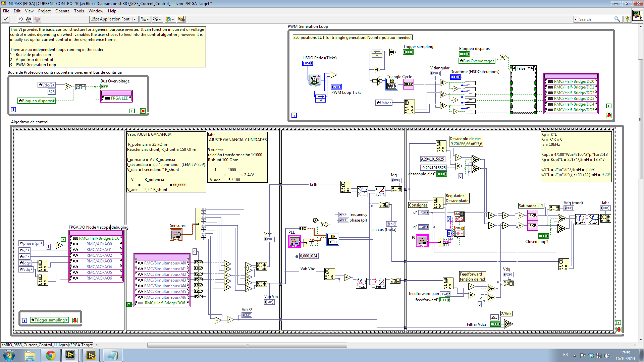This screenshot has height=362, width=644.
Task: Expand the False case structure selector
Action: coord(529,68)
